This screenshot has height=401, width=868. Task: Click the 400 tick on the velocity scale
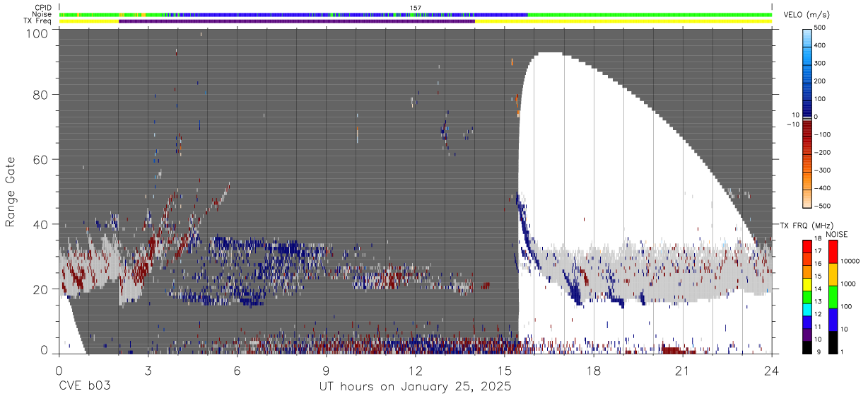(821, 45)
